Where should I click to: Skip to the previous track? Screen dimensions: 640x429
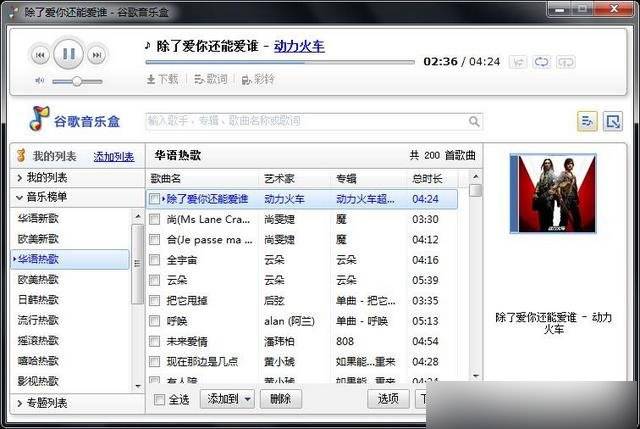(39, 55)
